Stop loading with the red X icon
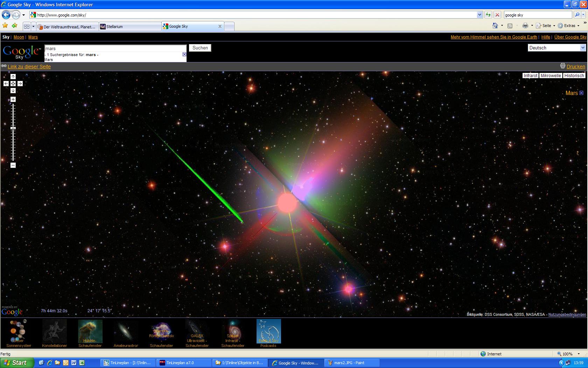This screenshot has height=368, width=588. pyautogui.click(x=497, y=15)
